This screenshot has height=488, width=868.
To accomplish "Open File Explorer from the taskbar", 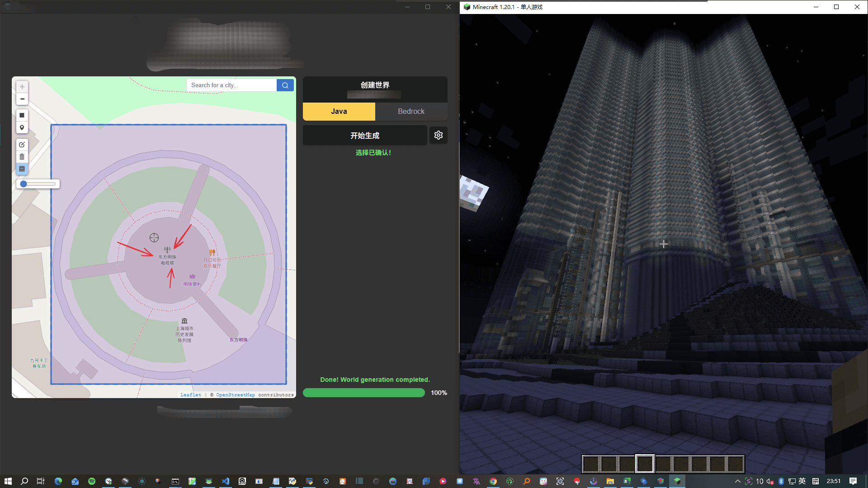I will (x=610, y=481).
